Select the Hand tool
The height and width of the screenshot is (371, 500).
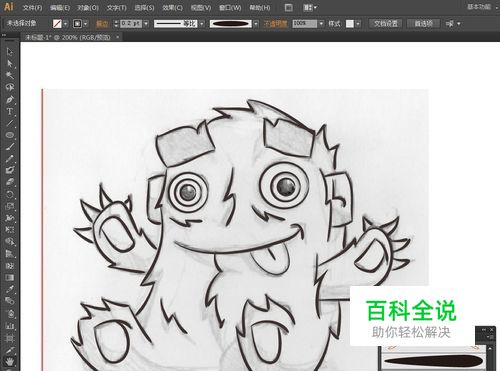(x=10, y=362)
